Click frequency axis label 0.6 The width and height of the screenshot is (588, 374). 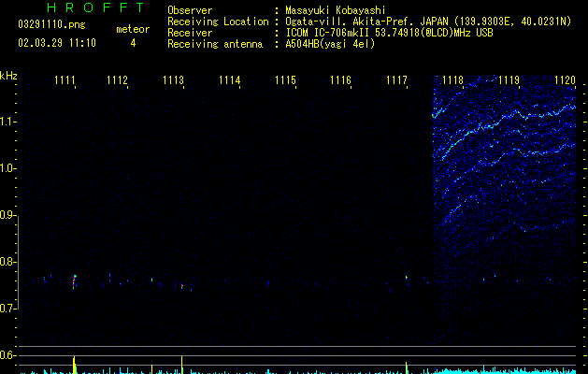[7, 355]
